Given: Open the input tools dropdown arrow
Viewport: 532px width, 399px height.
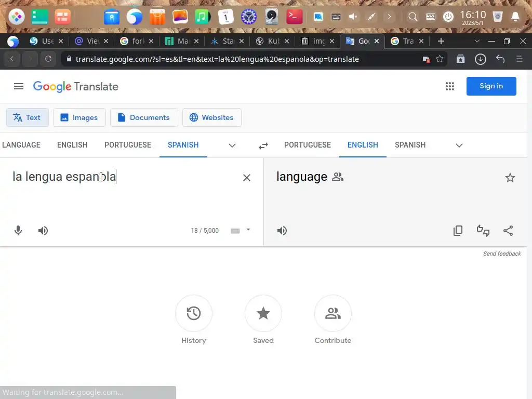Looking at the screenshot, I should [x=248, y=230].
